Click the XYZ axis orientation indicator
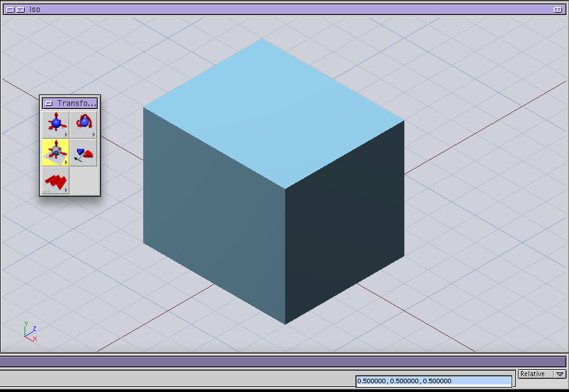 point(30,332)
